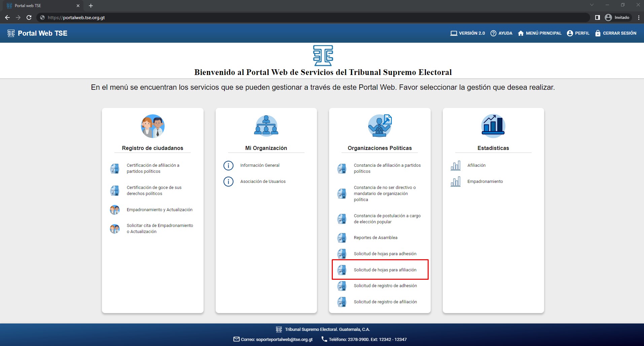Image resolution: width=644 pixels, height=346 pixels.
Task: Click the large TSE emblem above welcome heading
Action: click(323, 55)
